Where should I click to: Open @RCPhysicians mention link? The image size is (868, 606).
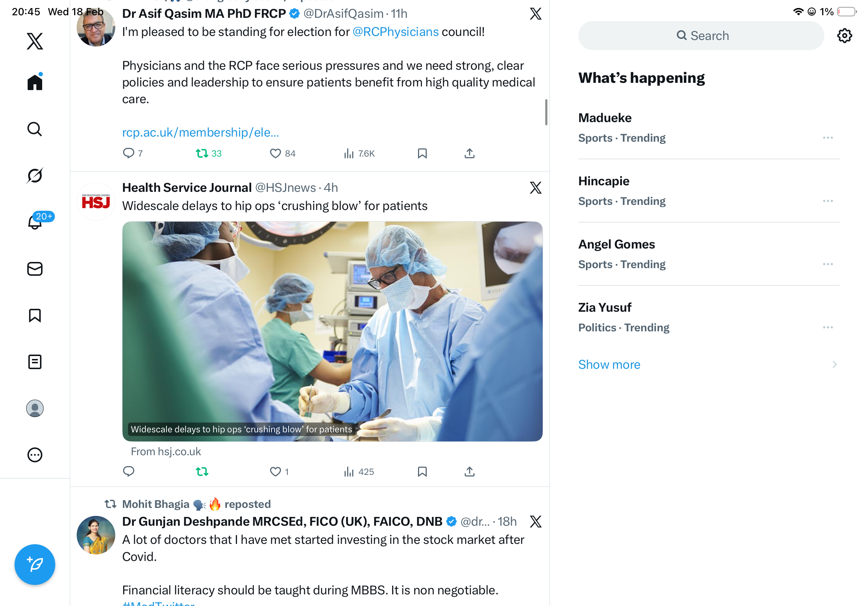395,32
